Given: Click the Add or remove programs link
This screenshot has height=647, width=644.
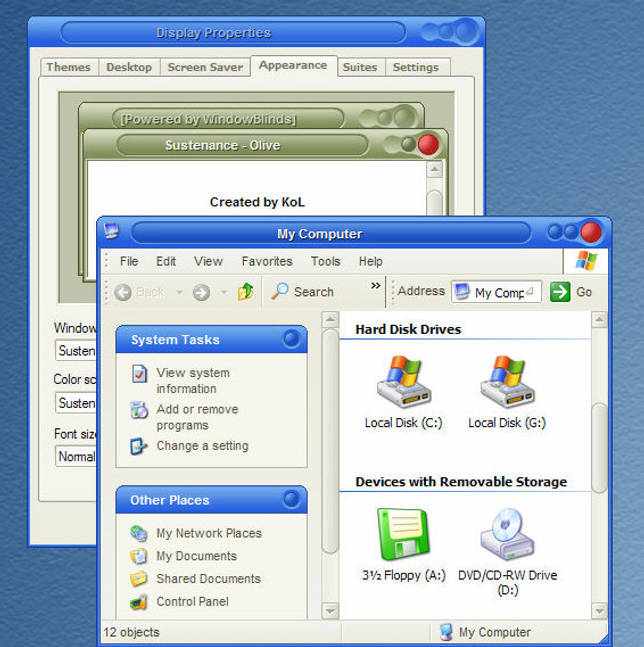Looking at the screenshot, I should [197, 417].
